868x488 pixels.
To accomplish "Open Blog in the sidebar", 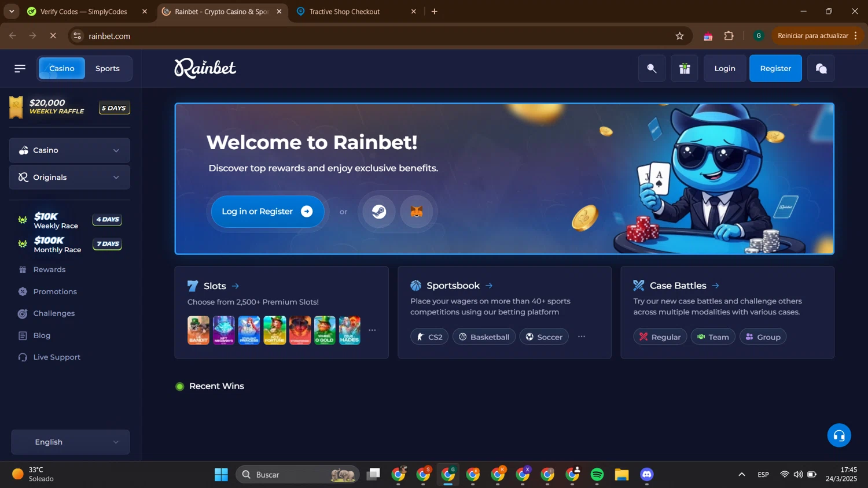I will click(42, 335).
